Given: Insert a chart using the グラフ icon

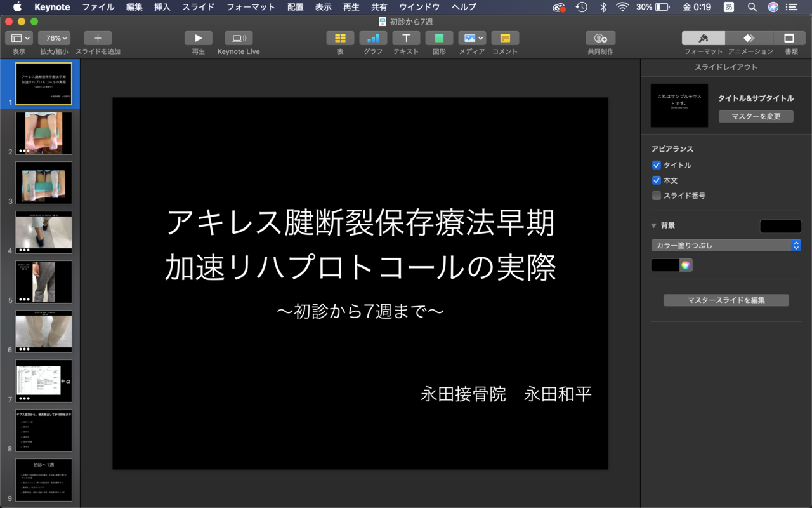Looking at the screenshot, I should (x=373, y=38).
